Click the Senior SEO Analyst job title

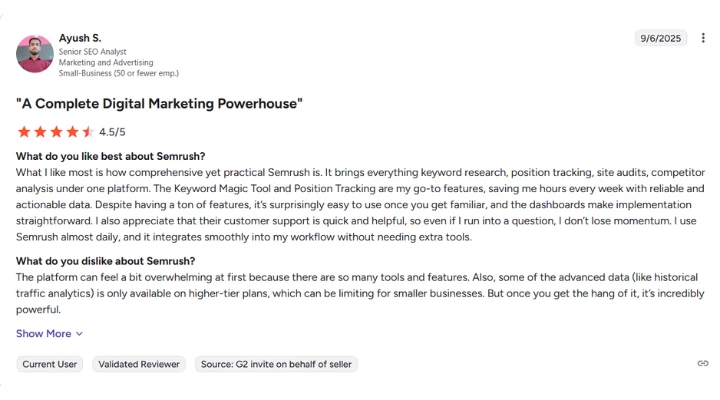93,51
